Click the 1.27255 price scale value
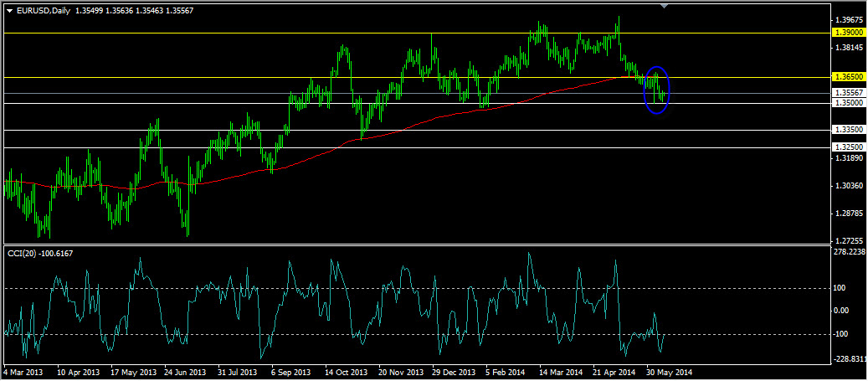 click(x=850, y=241)
